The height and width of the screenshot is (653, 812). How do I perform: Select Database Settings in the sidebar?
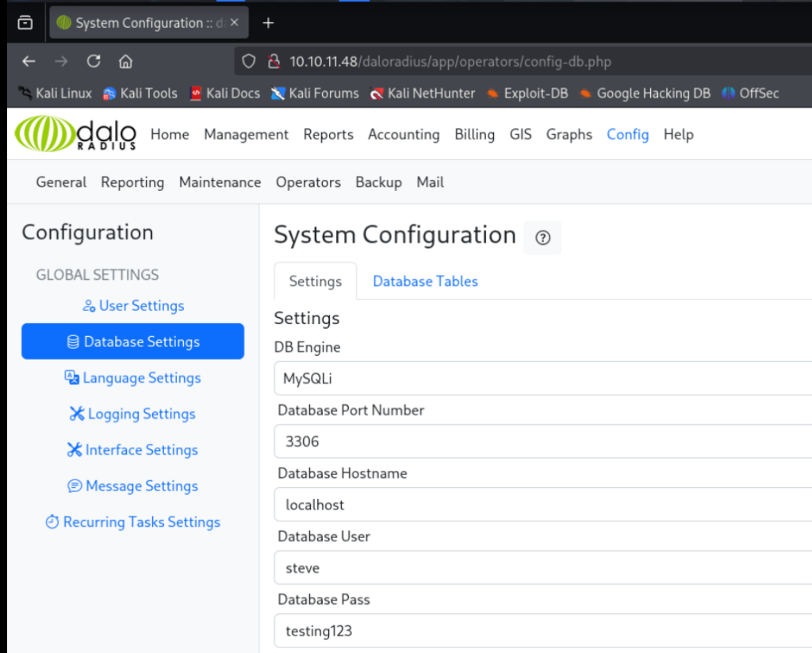pos(132,342)
